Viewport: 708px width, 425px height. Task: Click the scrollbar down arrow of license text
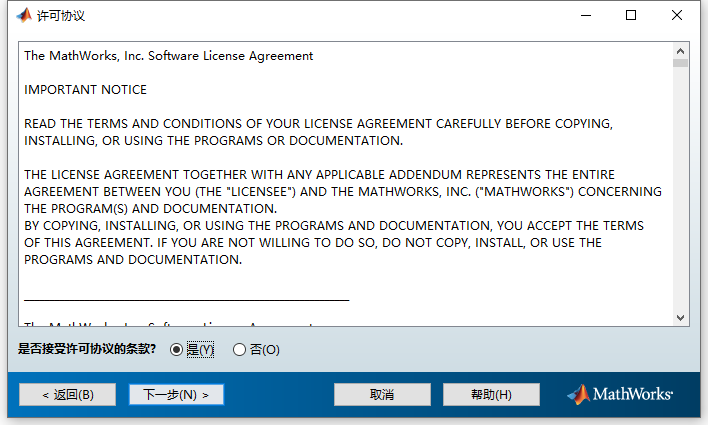[680, 318]
